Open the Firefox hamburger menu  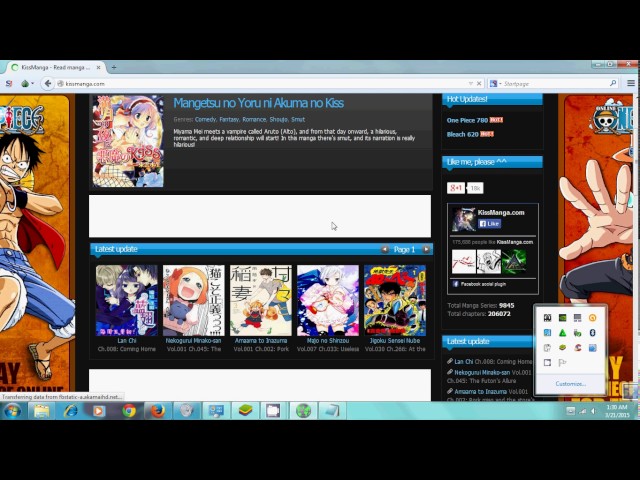point(631,83)
